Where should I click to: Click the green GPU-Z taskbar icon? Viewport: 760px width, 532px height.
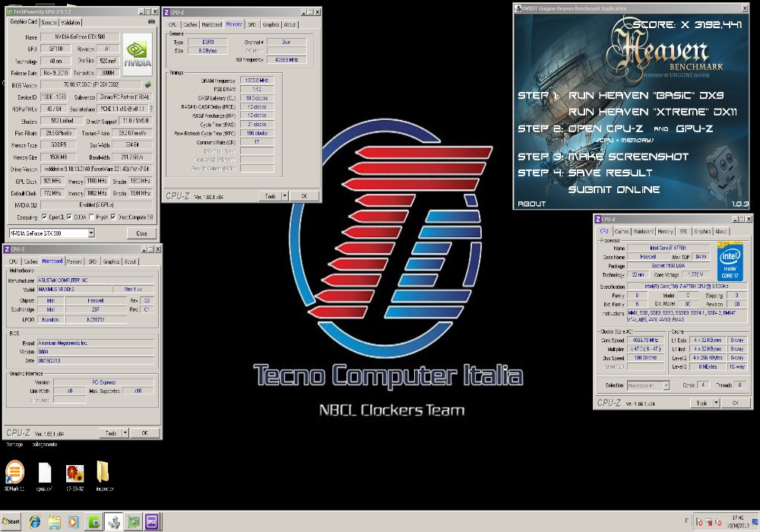pos(93,522)
